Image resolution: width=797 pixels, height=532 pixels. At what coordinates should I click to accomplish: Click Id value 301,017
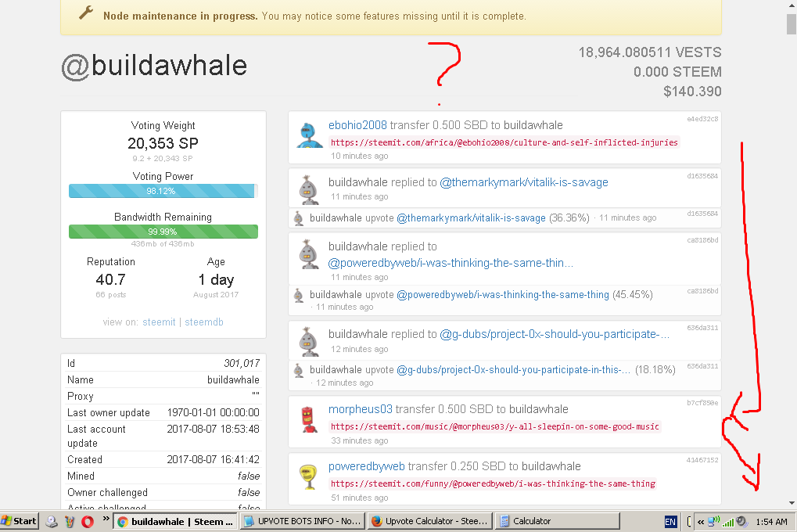point(242,363)
